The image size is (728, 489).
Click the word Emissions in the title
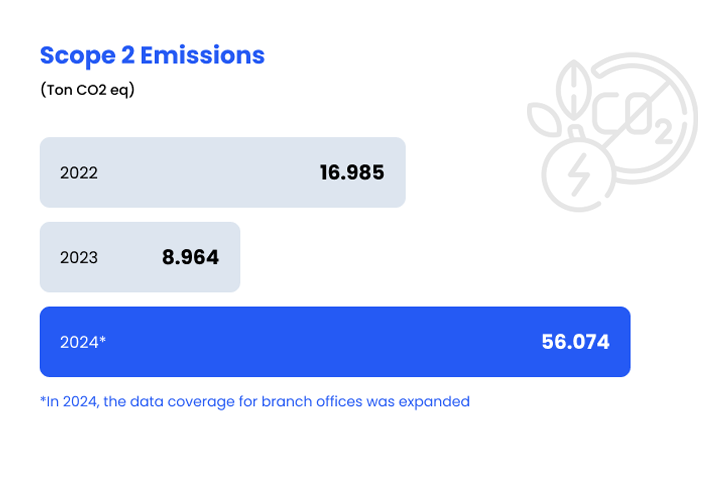pyautogui.click(x=202, y=55)
